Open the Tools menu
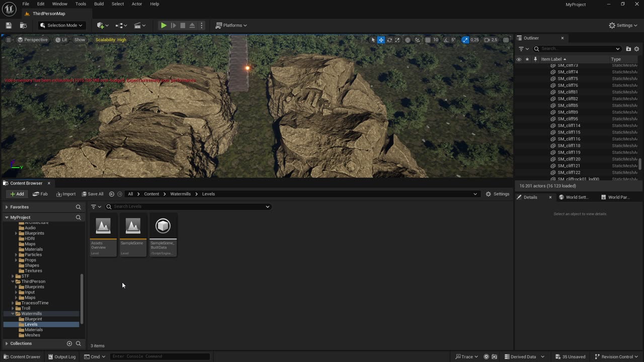This screenshot has width=644, height=362. (x=80, y=4)
